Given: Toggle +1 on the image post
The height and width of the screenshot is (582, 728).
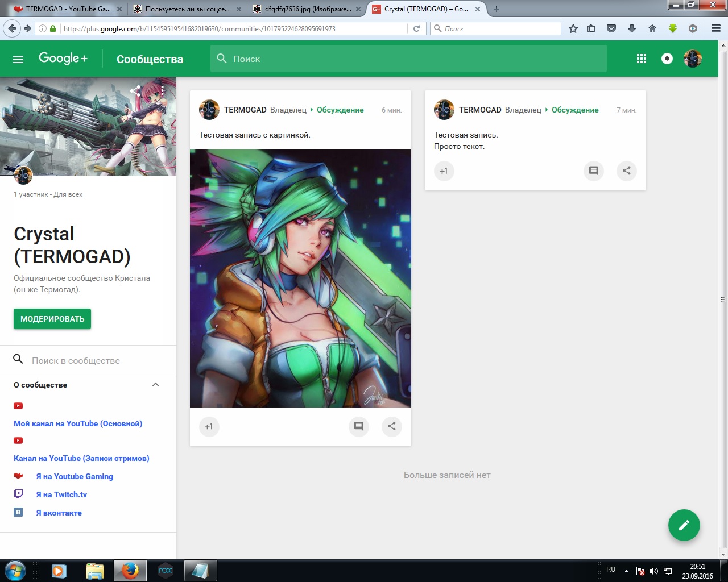Looking at the screenshot, I should coord(209,426).
